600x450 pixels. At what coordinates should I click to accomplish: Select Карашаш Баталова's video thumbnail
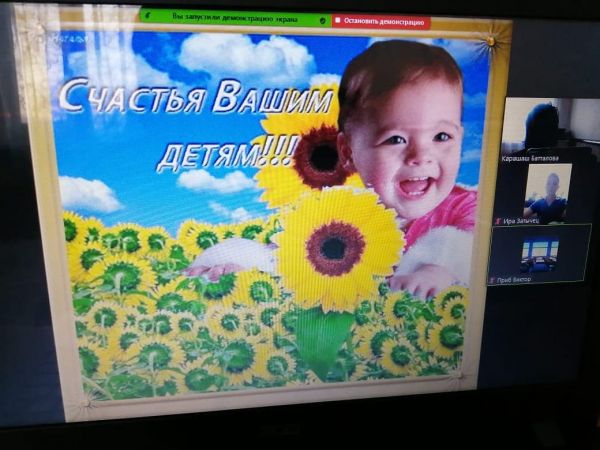[x=542, y=124]
